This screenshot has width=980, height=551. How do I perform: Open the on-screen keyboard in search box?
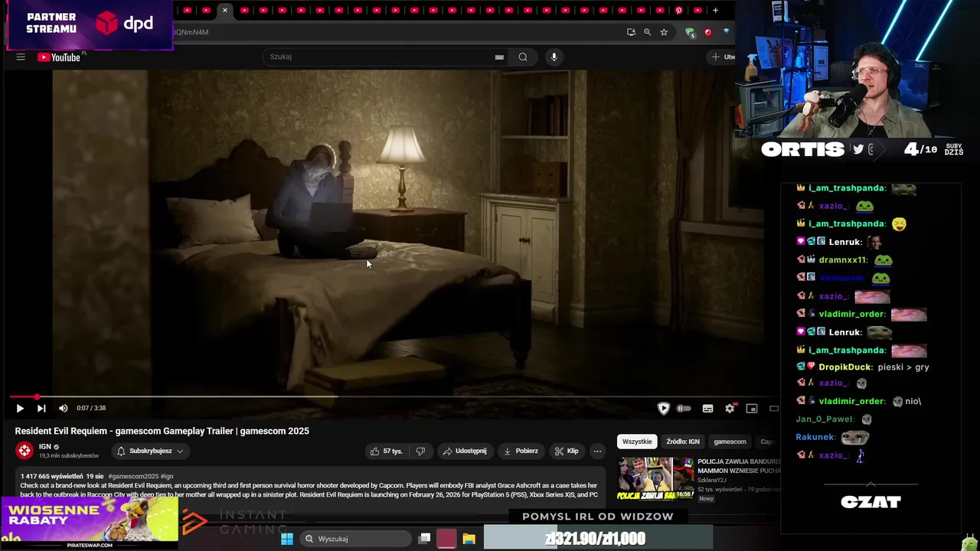click(x=499, y=57)
